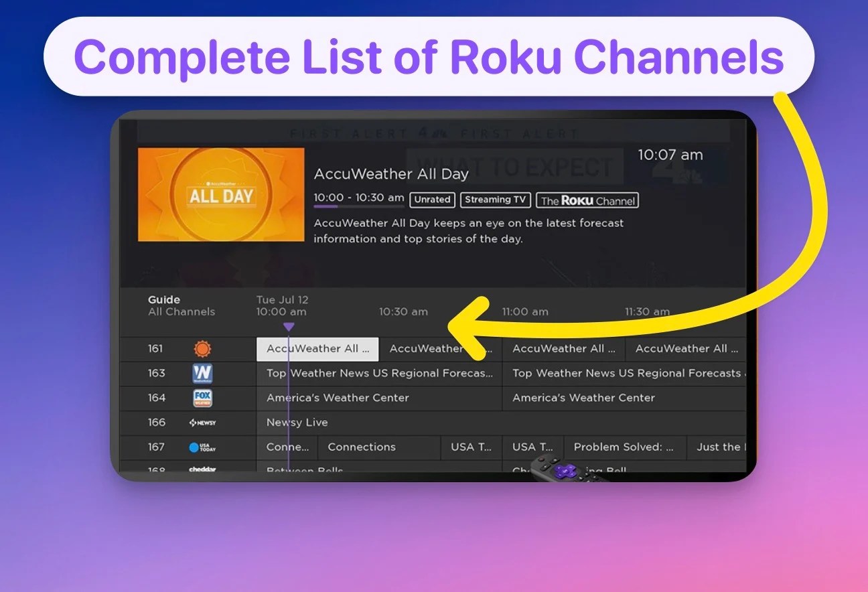Open the AccuWeather All Day orange thumbnail
This screenshot has height=592, width=868.
pyautogui.click(x=221, y=195)
